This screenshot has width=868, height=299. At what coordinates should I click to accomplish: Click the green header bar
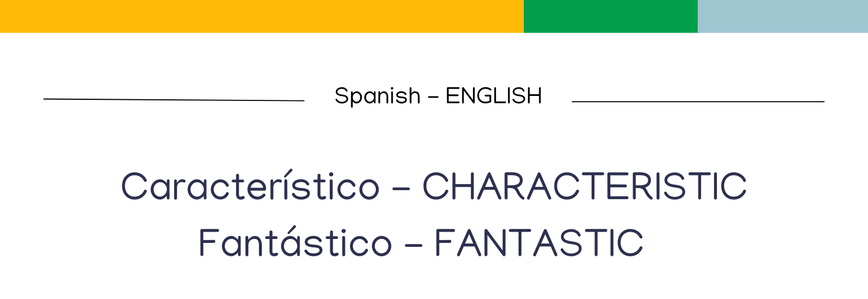[610, 16]
